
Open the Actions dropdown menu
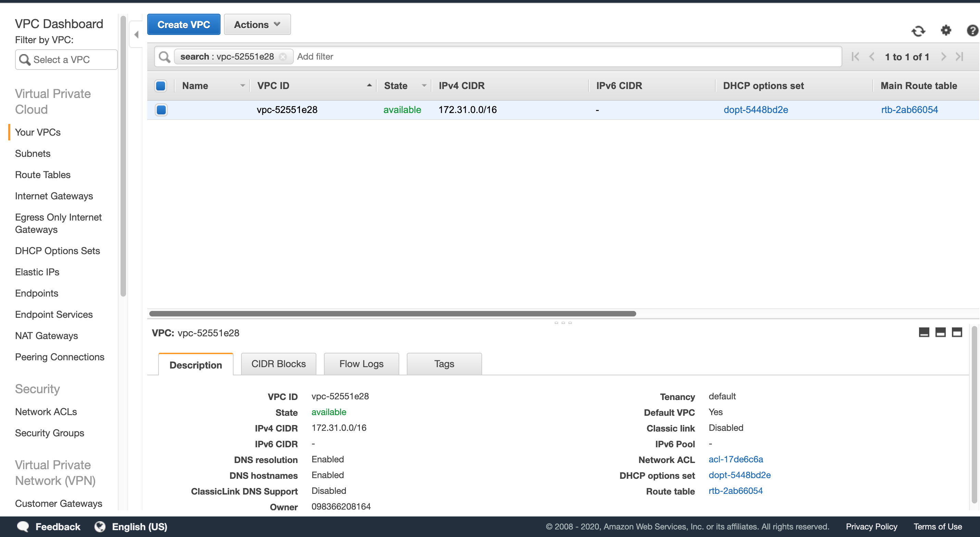click(257, 25)
